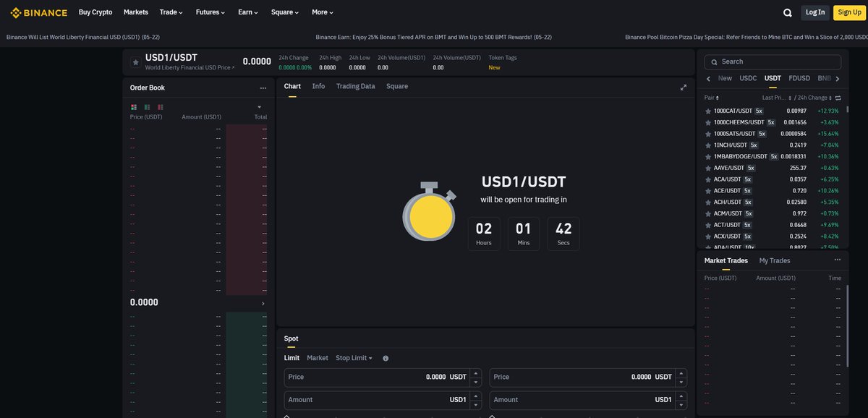Swap the change/volume column display icon
This screenshot has height=418, width=868.
click(838, 98)
